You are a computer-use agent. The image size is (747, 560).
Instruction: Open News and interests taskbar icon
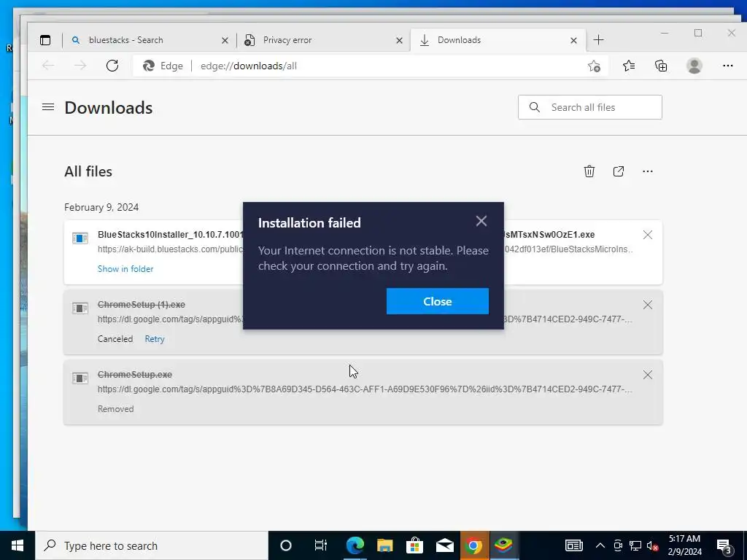pyautogui.click(x=573, y=545)
